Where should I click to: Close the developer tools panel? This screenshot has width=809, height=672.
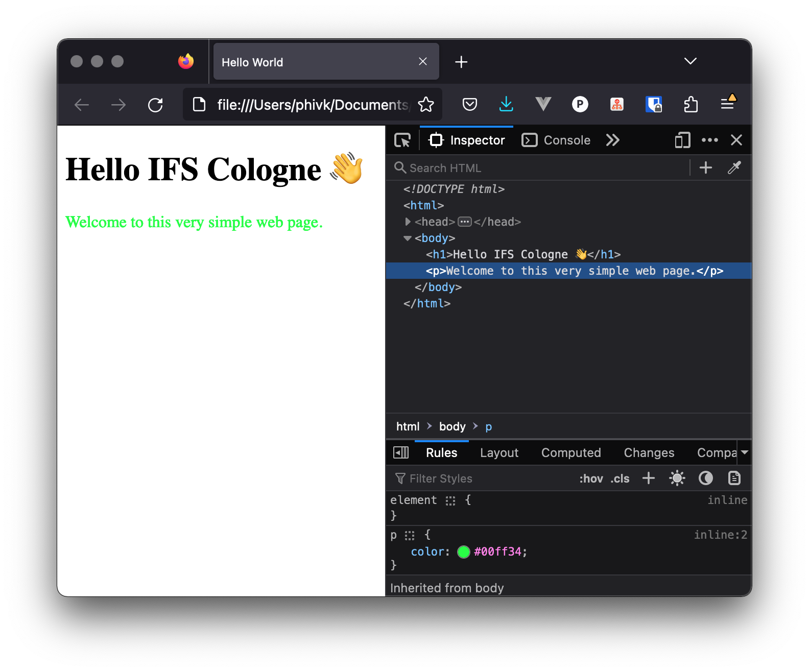click(736, 140)
